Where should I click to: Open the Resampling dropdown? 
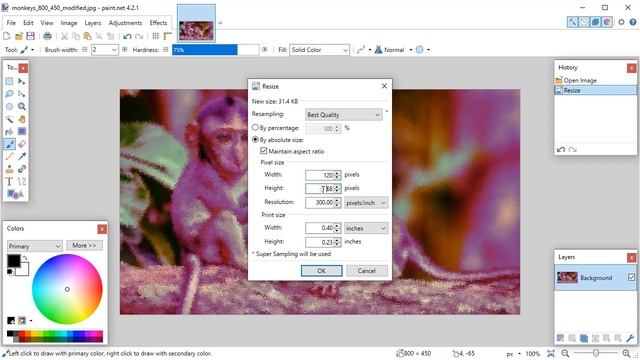(344, 115)
